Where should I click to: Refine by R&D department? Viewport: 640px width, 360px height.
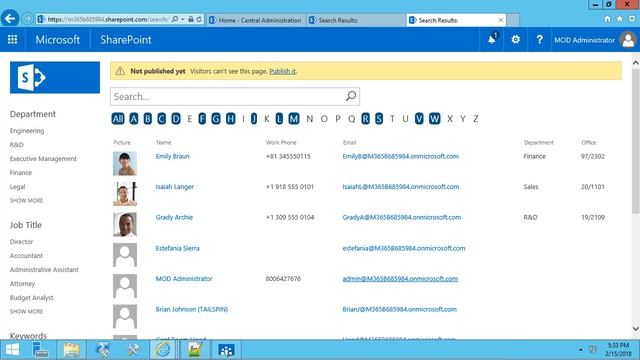point(17,144)
